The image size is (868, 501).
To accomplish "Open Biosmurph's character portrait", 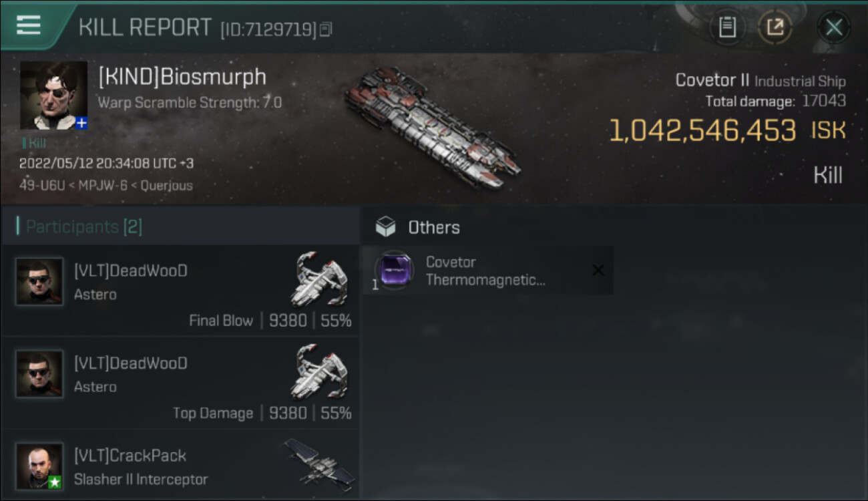I will [x=53, y=95].
